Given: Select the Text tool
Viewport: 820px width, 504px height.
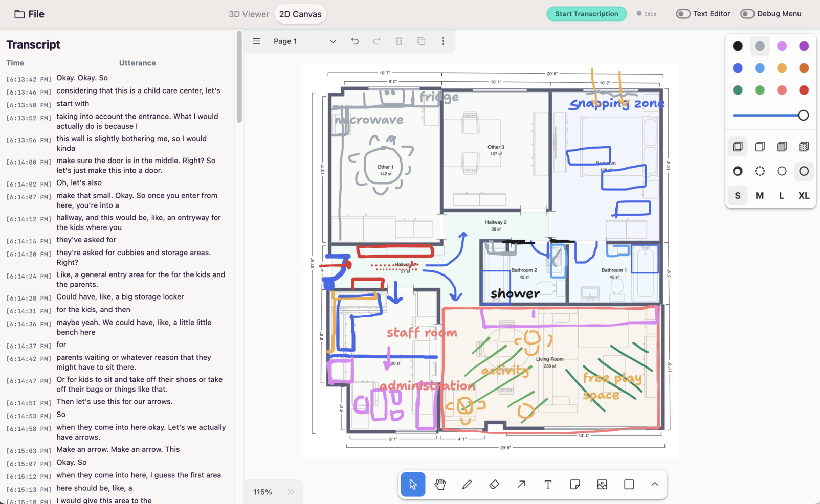Looking at the screenshot, I should (548, 484).
